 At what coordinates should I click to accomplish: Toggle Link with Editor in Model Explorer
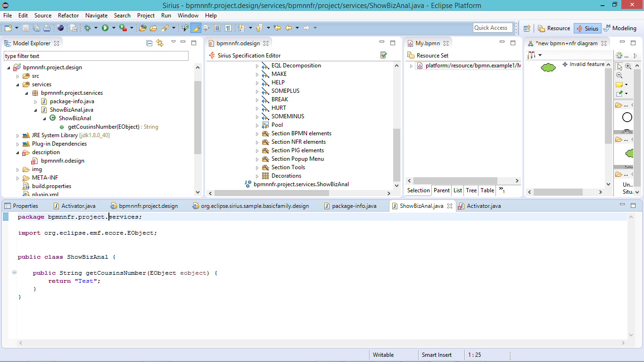pyautogui.click(x=160, y=43)
